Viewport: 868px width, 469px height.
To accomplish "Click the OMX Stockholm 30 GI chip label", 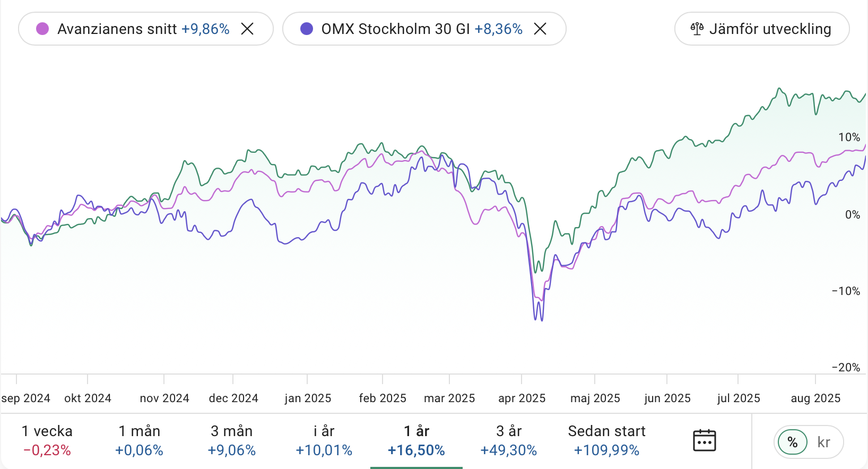I will (x=395, y=29).
